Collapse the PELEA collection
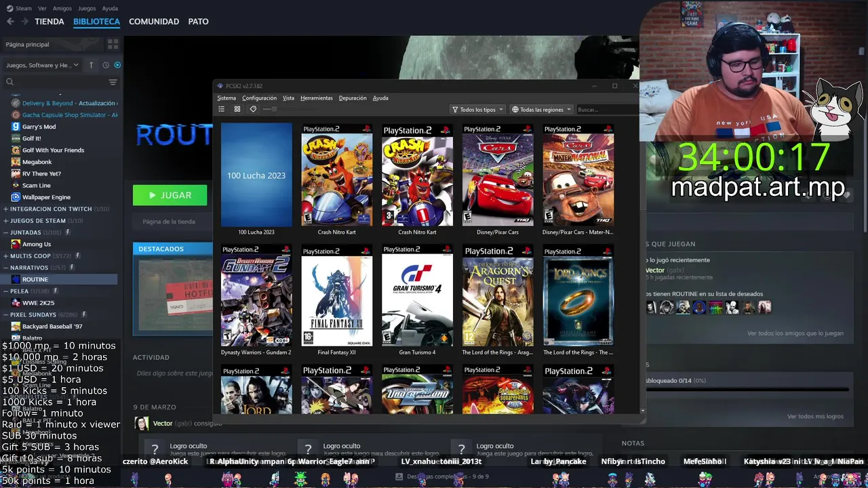The width and height of the screenshot is (868, 488). point(6,291)
